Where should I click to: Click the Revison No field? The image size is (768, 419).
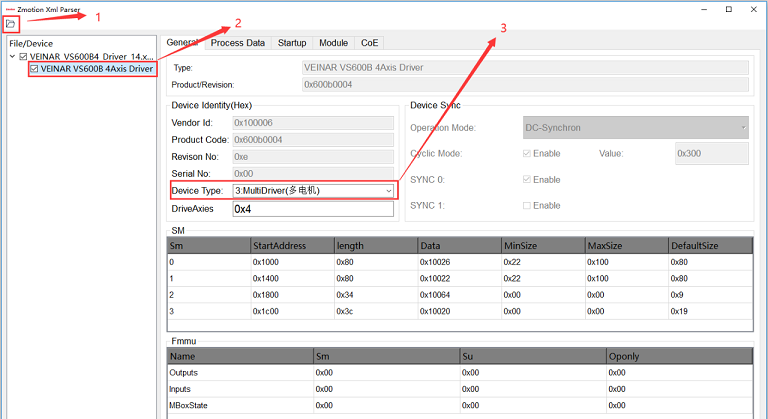point(313,157)
